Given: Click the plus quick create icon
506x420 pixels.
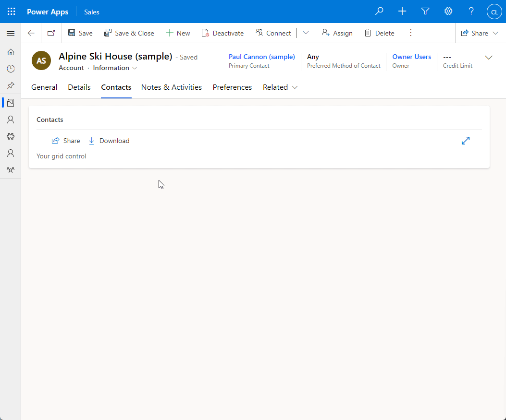Looking at the screenshot, I should pos(402,12).
